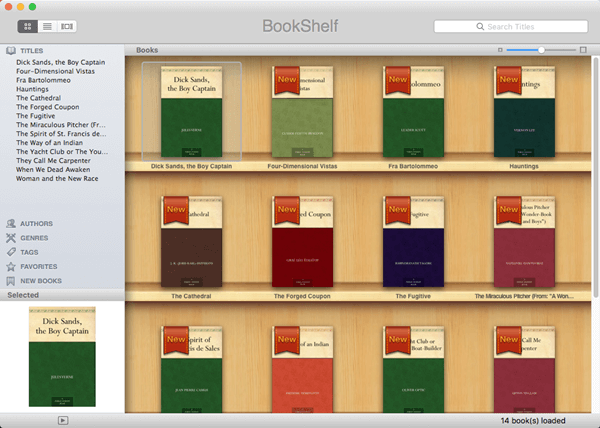
Task: Select The Cathedral in the titles list
Action: 38,98
